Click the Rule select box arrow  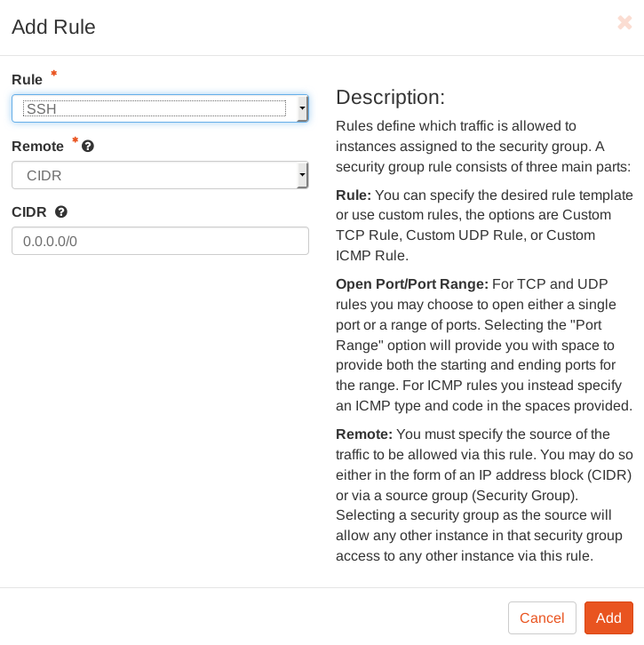click(303, 108)
